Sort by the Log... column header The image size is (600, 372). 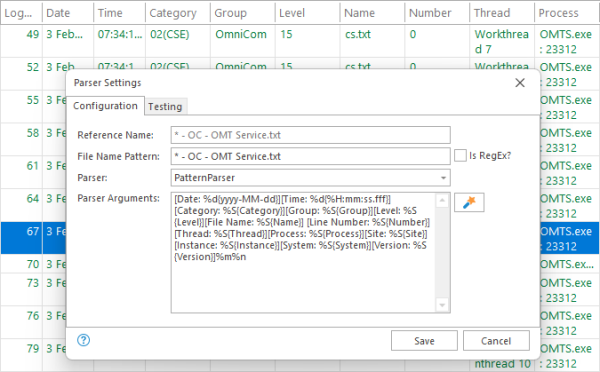click(x=21, y=13)
